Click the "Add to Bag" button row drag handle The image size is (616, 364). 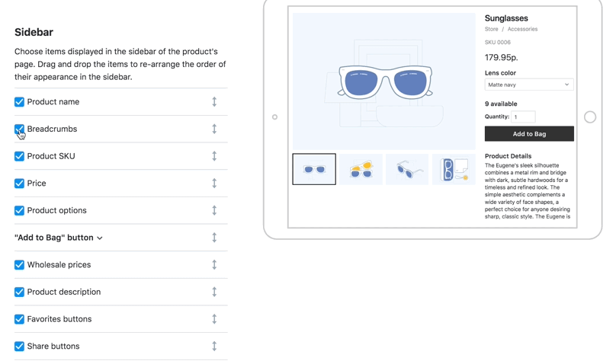point(214,238)
